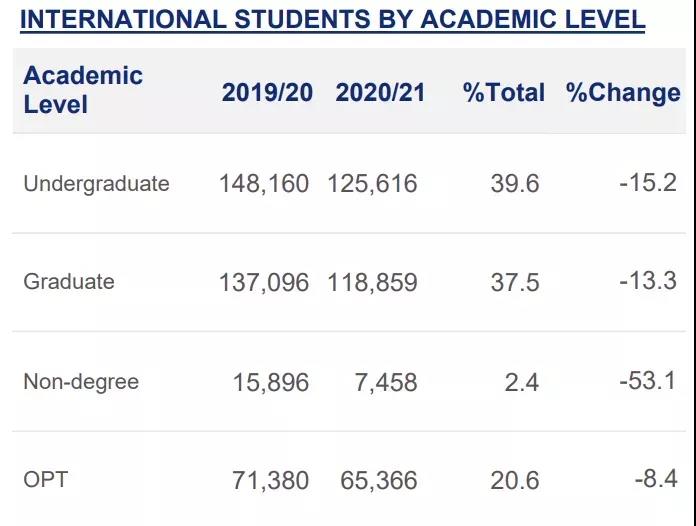Image resolution: width=696 pixels, height=526 pixels.
Task: Select the Non-degree row label
Action: pyautogui.click(x=81, y=382)
